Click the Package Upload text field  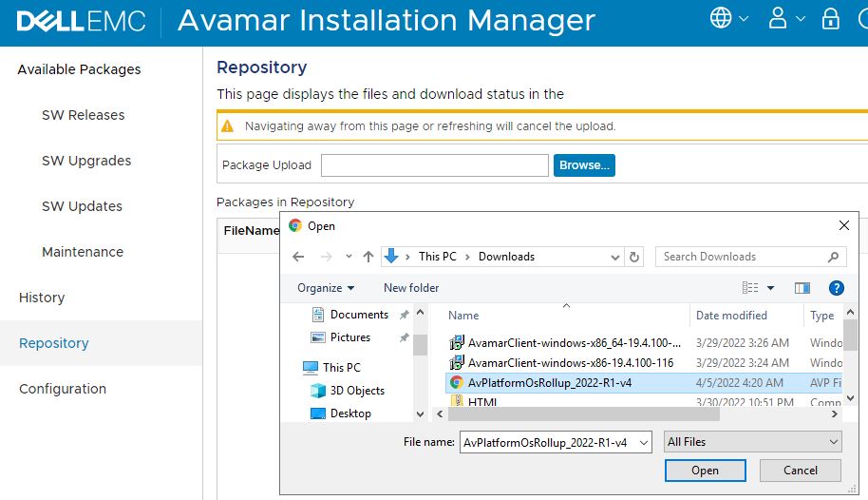[x=434, y=165]
